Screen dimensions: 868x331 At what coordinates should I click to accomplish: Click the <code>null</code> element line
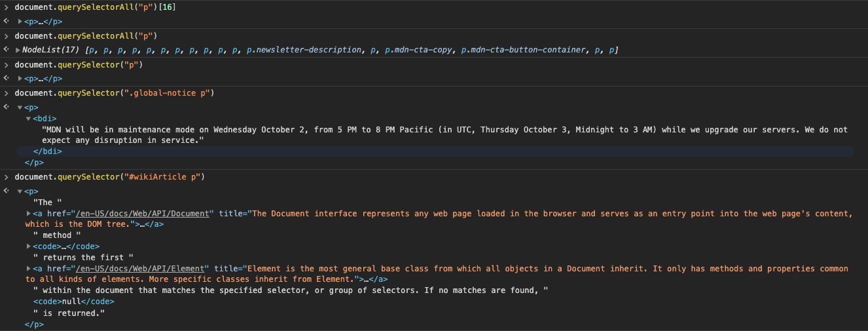tap(74, 302)
